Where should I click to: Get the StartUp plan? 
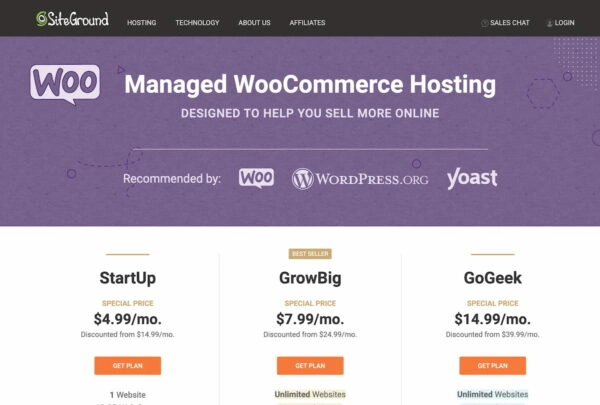pyautogui.click(x=127, y=365)
